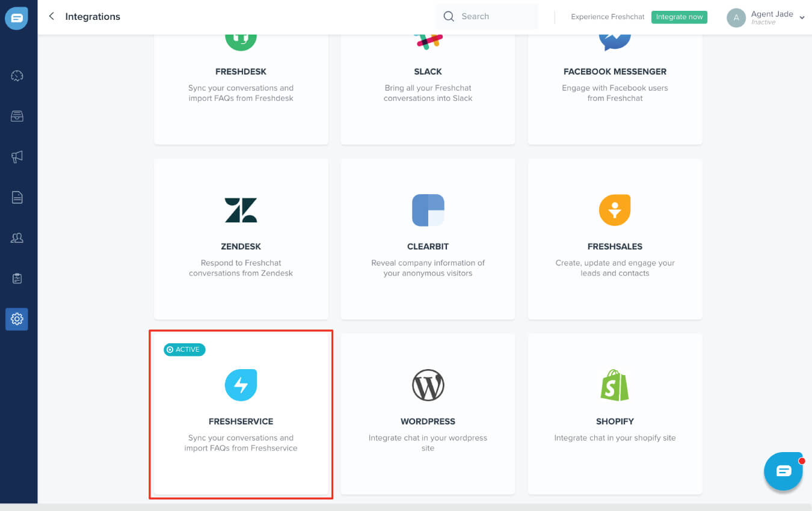
Task: Click 'Bring all your Freshchat conversations into Slack'
Action: click(428, 93)
